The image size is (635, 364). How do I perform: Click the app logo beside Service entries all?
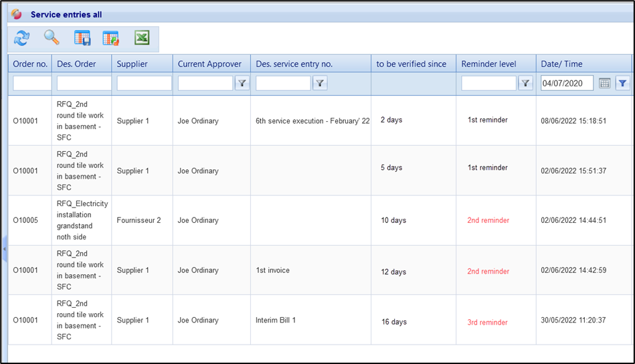17,14
